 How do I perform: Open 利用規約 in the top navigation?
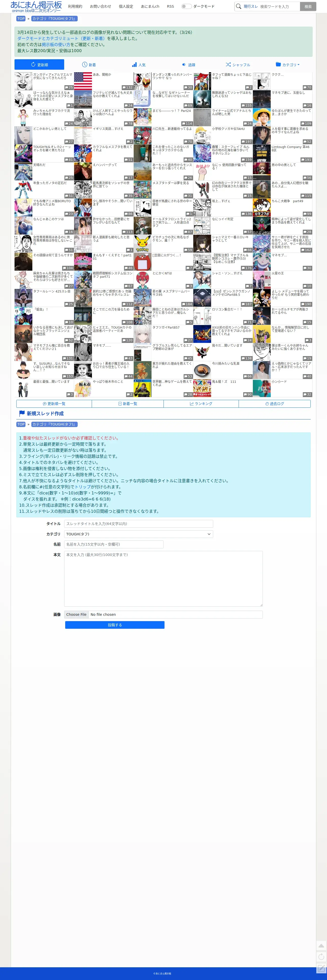(x=75, y=6)
